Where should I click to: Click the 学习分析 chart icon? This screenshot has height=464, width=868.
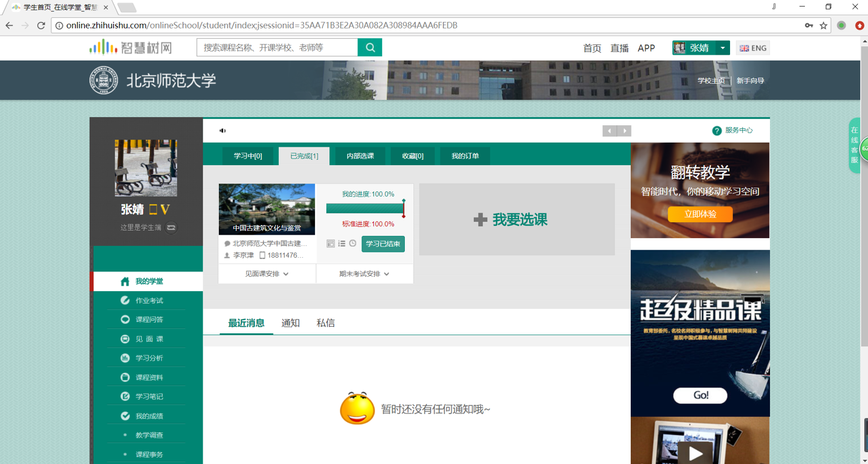[125, 358]
